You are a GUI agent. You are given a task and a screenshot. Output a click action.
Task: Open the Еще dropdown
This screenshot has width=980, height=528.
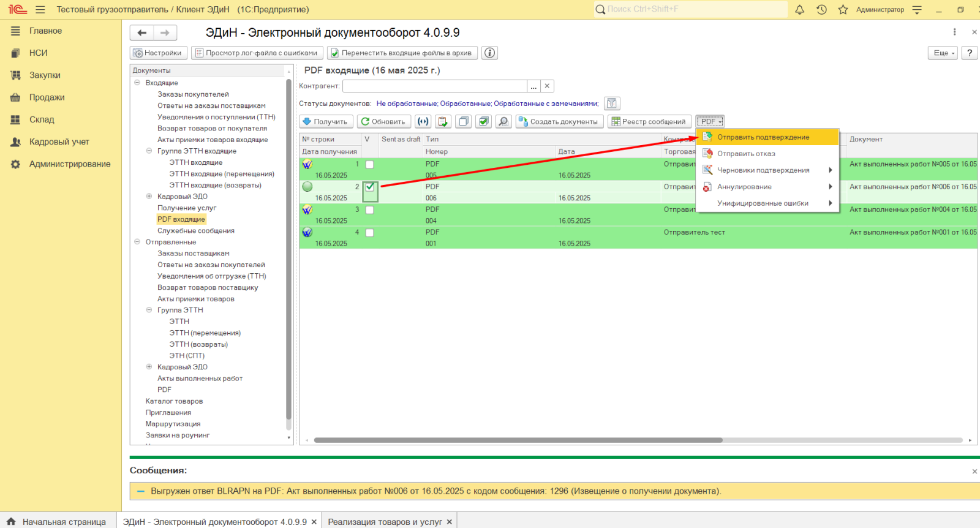(x=943, y=53)
